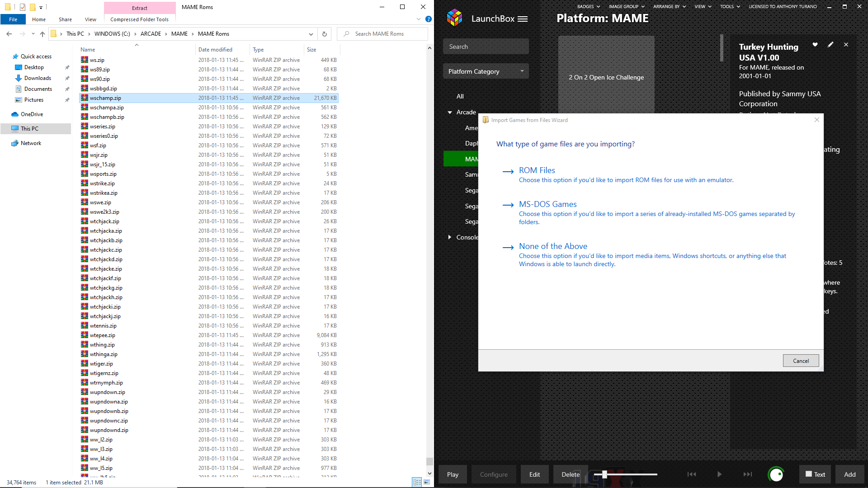Click the properties icon in quick access toolbar
The height and width of the screenshot is (488, 868).
coord(22,7)
